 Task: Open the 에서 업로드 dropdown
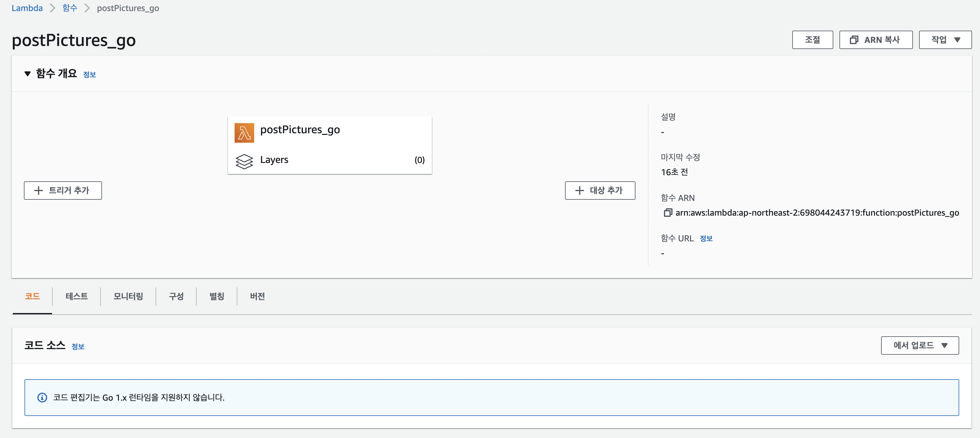point(919,345)
